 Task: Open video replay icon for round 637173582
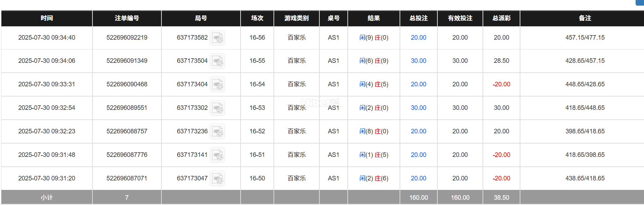217,38
